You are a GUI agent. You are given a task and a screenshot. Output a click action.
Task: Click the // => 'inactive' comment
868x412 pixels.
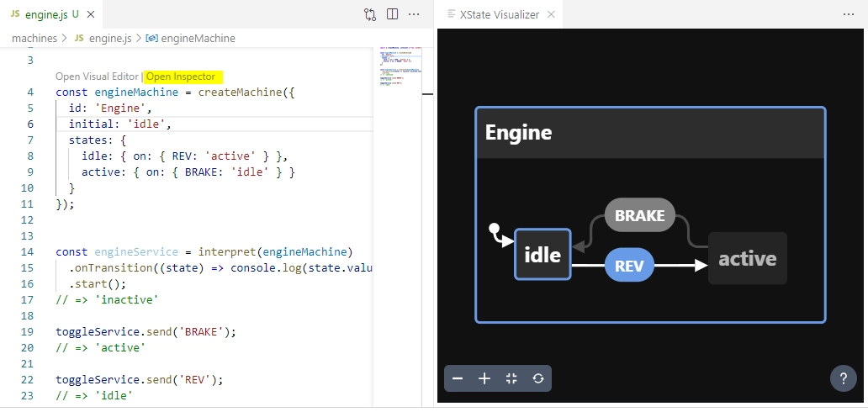(x=107, y=300)
